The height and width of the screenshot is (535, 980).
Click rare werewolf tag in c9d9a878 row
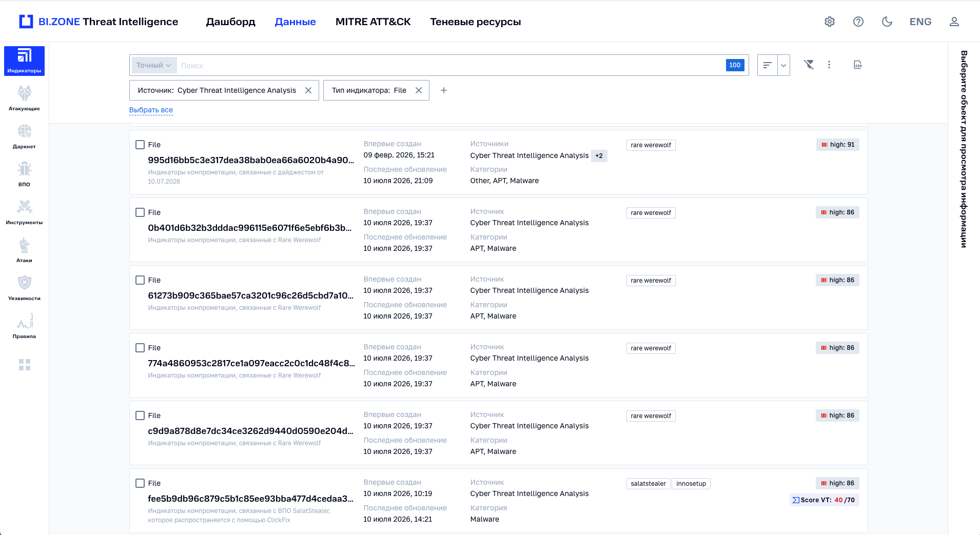pos(651,416)
